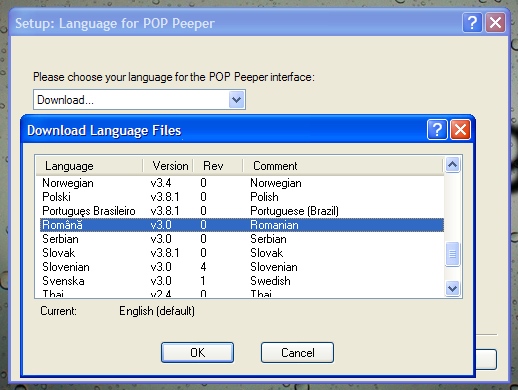Click the help icon in Download Language Files
This screenshot has height=390, width=518.
(437, 130)
